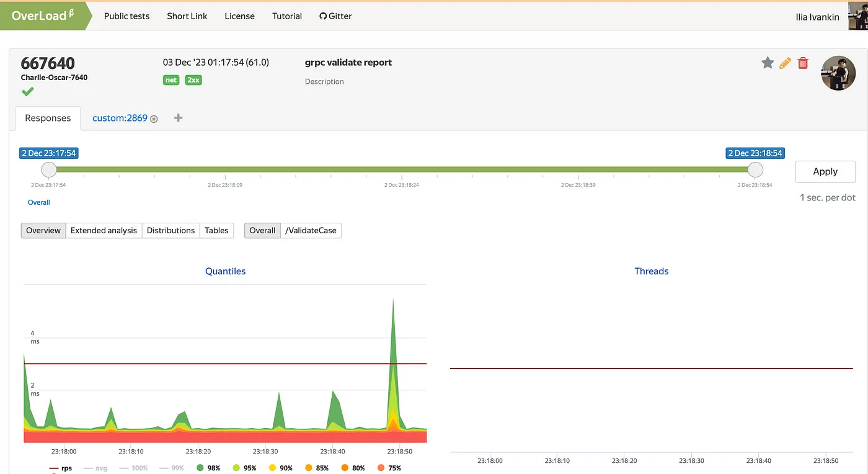
Task: Open License page
Action: pyautogui.click(x=239, y=16)
